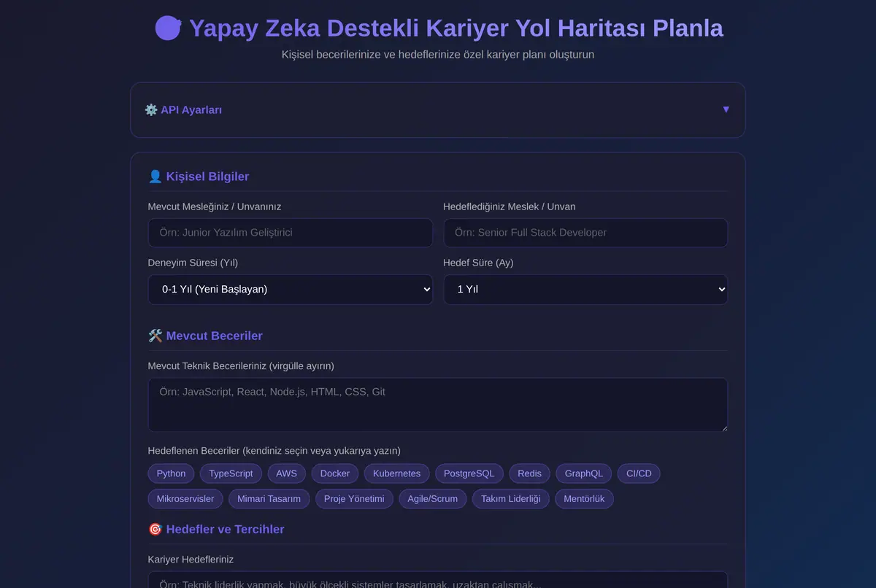876x588 pixels.
Task: Select the Redis skill tag
Action: click(x=530, y=473)
